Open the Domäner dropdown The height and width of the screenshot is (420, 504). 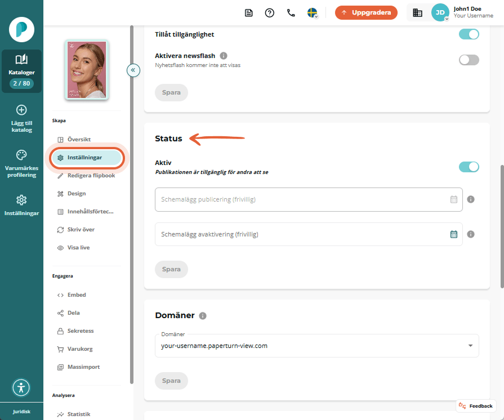(x=316, y=346)
